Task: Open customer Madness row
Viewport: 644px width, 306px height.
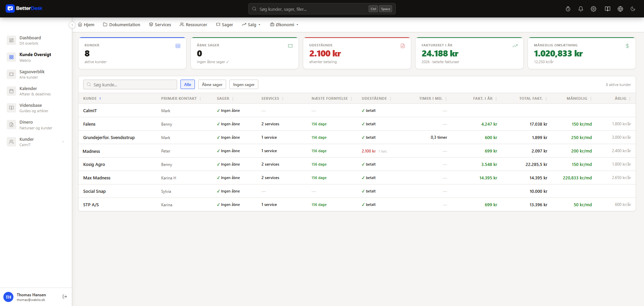Action: pyautogui.click(x=357, y=151)
